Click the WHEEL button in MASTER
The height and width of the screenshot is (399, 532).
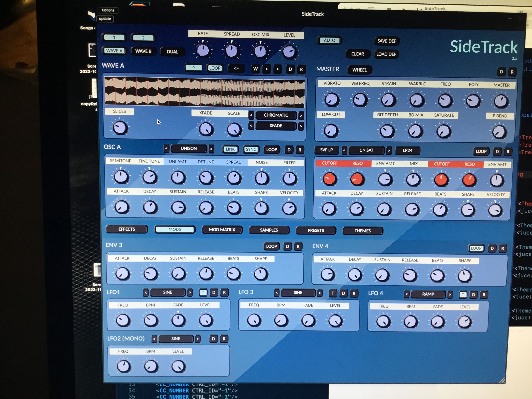coord(360,70)
